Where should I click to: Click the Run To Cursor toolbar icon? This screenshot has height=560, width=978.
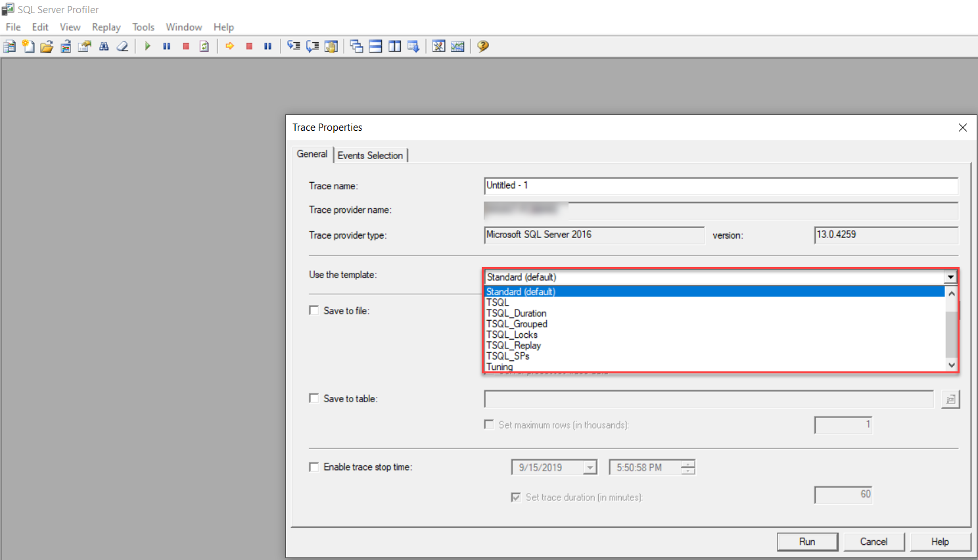point(313,46)
